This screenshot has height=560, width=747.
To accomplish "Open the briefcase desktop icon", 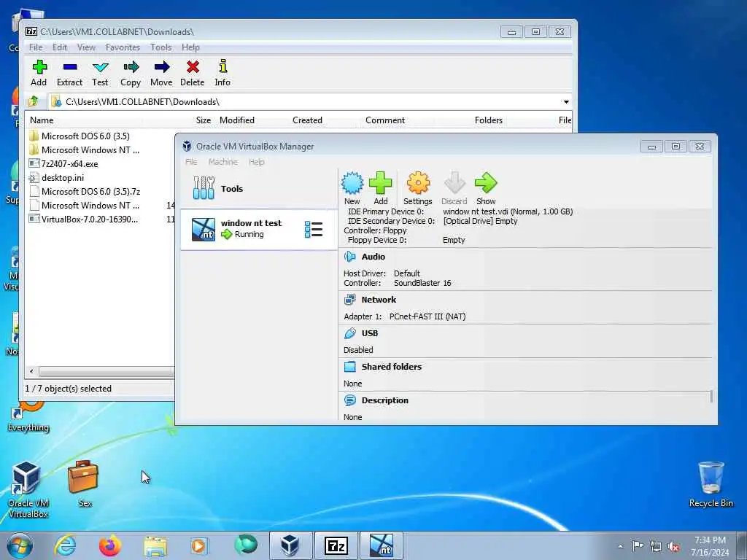I will click(83, 483).
